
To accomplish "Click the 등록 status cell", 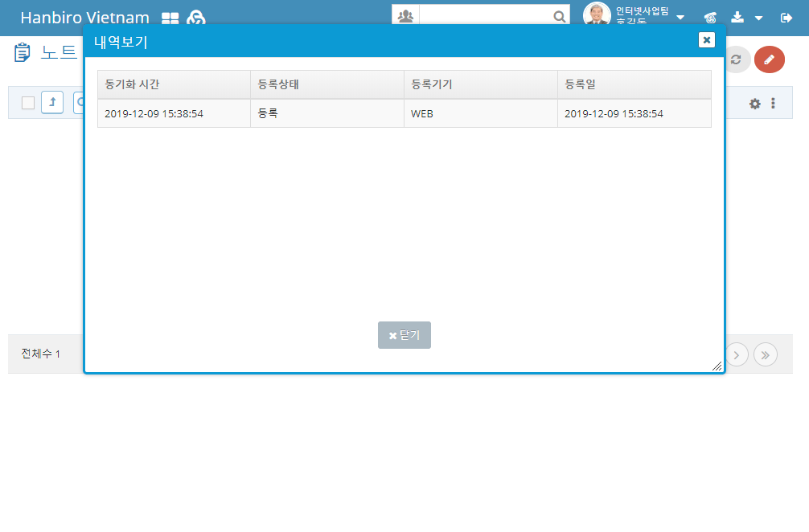I will click(327, 113).
